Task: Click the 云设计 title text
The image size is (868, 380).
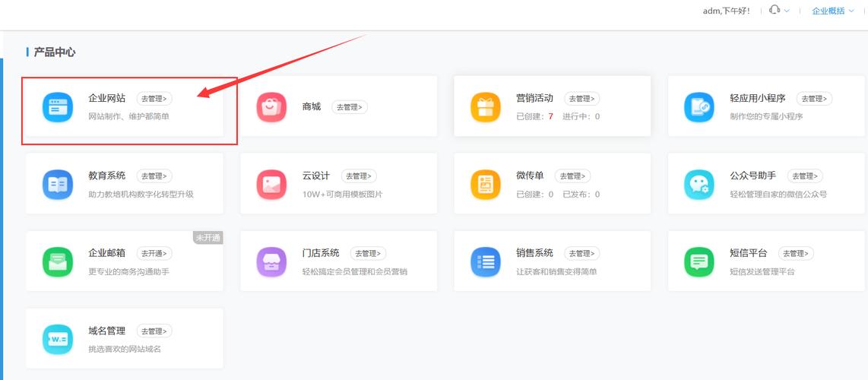Action: [x=316, y=176]
